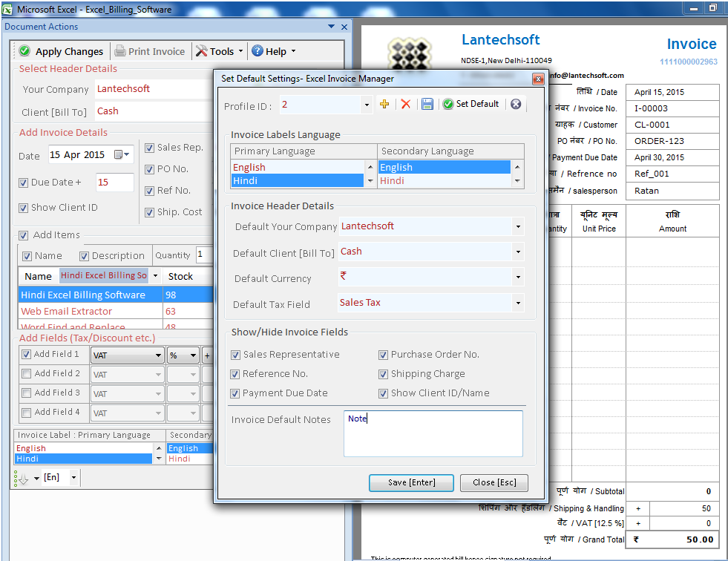This screenshot has width=728, height=561.
Task: Toggle the Description column checkbox
Action: pyautogui.click(x=84, y=256)
